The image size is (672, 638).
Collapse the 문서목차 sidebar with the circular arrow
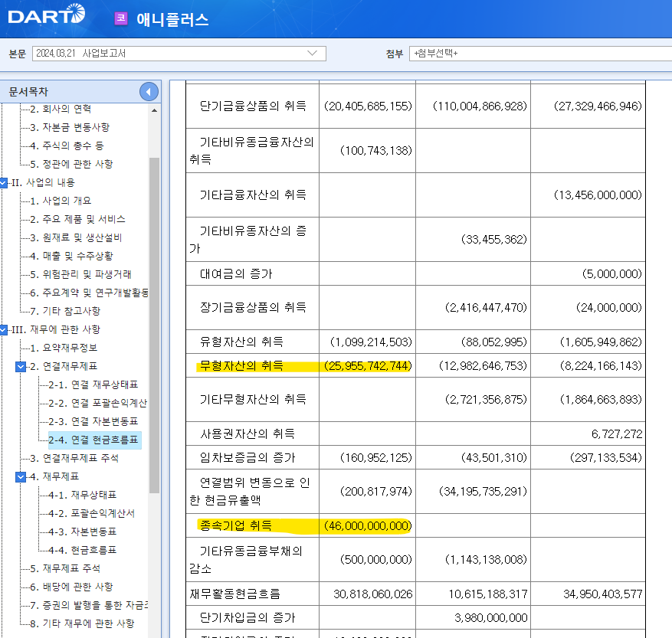149,91
